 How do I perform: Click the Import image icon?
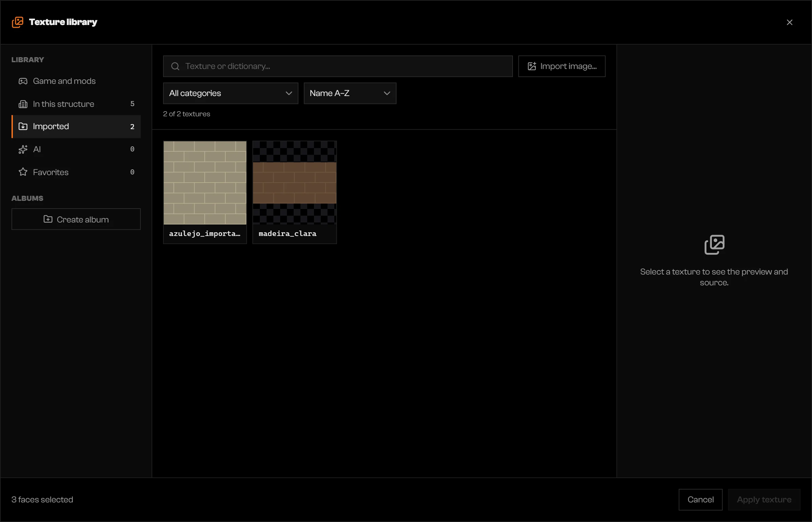[x=532, y=66]
